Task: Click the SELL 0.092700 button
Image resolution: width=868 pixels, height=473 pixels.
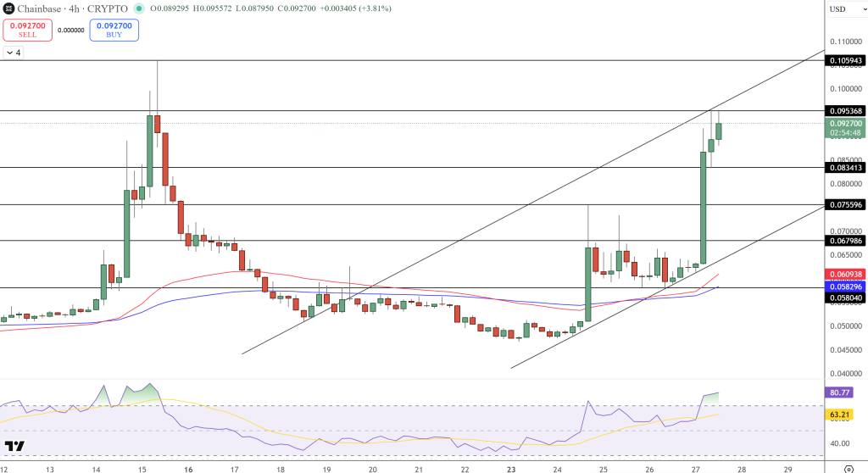Action: pyautogui.click(x=28, y=30)
